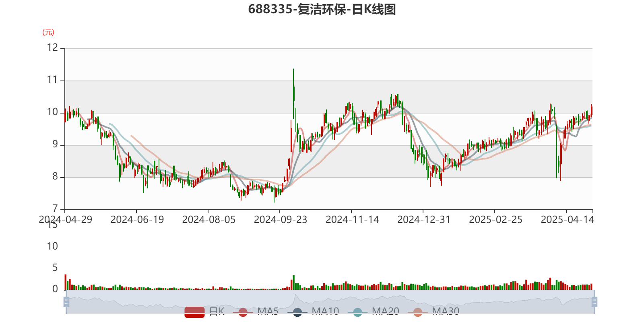644x322 pixels.
Task: Hide the MA5 series via its label
Action: tap(268, 312)
